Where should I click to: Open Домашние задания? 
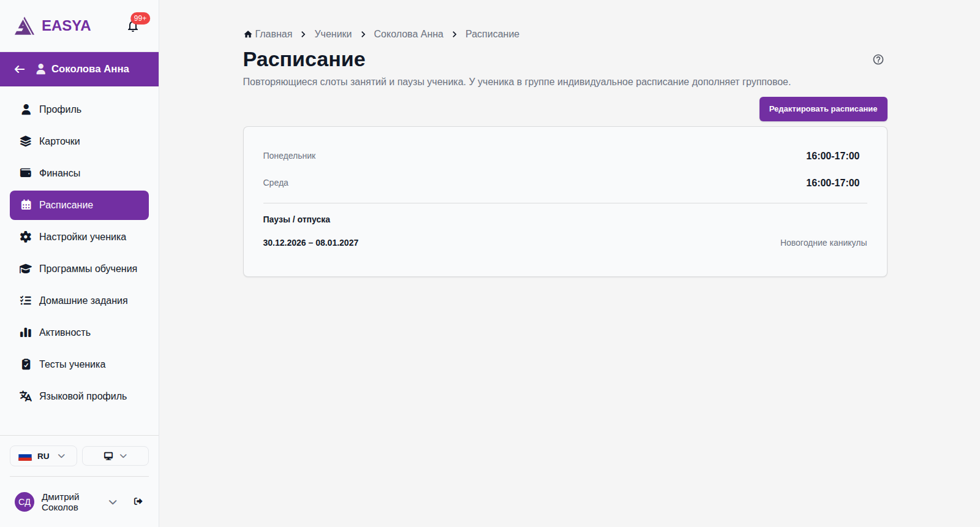[x=79, y=300]
